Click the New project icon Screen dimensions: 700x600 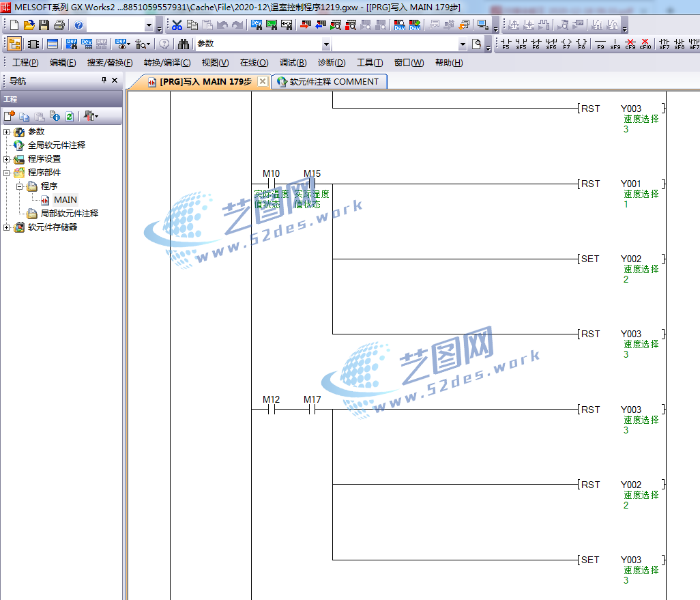(14, 25)
